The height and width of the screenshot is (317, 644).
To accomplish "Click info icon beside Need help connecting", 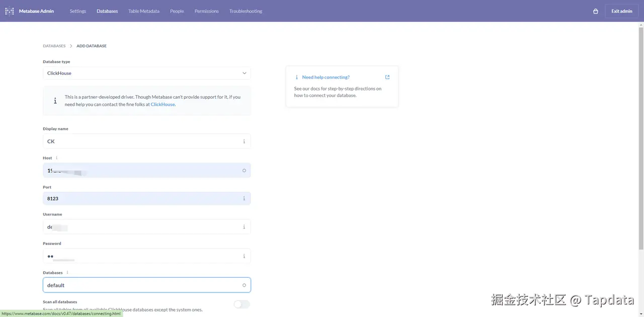I will [x=297, y=77].
